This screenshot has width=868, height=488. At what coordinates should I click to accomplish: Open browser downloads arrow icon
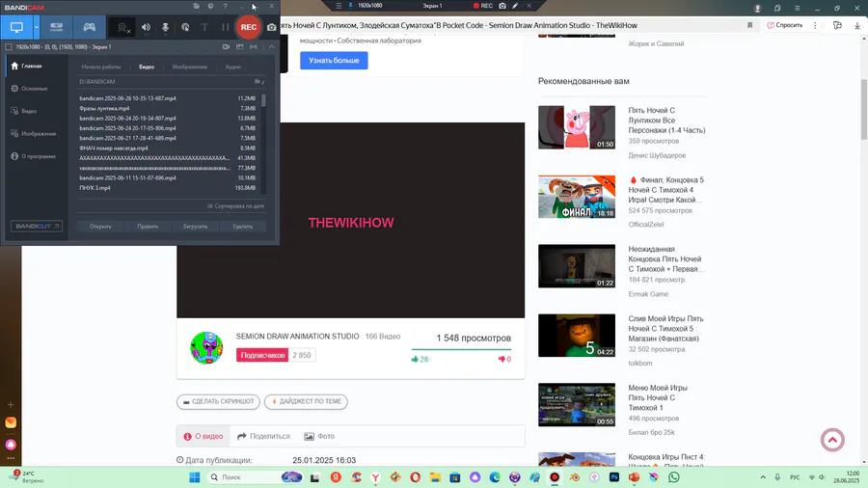click(857, 25)
